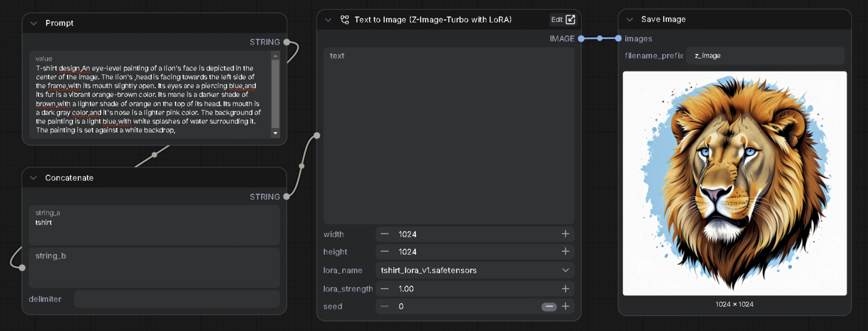The image size is (868, 331).
Task: Click the subgraph icon in Text to Image title
Action: click(x=344, y=19)
